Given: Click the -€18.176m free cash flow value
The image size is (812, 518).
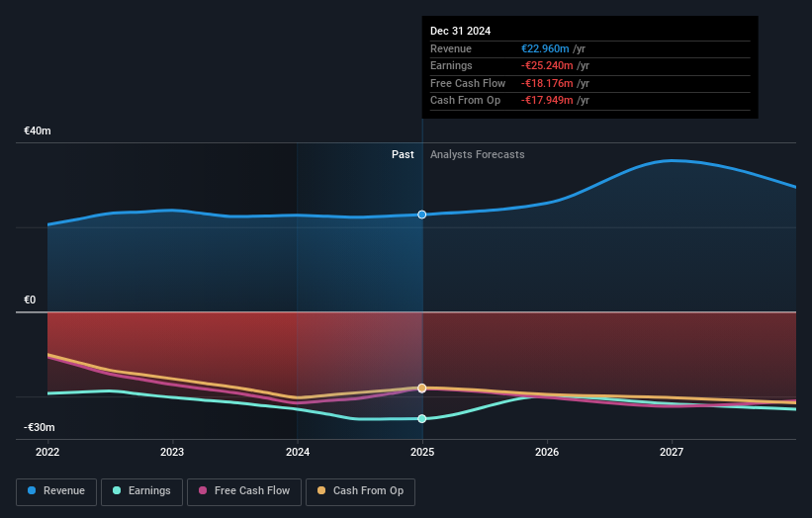Looking at the screenshot, I should click(547, 83).
